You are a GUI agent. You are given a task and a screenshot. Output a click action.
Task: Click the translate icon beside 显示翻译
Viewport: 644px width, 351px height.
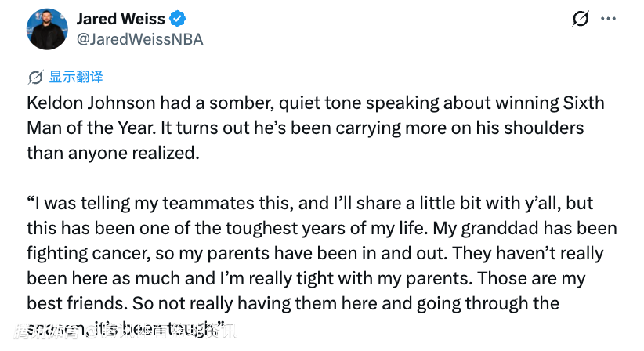(35, 77)
